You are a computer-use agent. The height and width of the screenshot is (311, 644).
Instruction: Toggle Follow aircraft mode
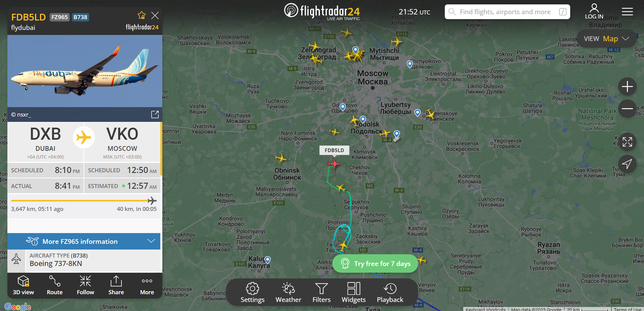tap(85, 285)
